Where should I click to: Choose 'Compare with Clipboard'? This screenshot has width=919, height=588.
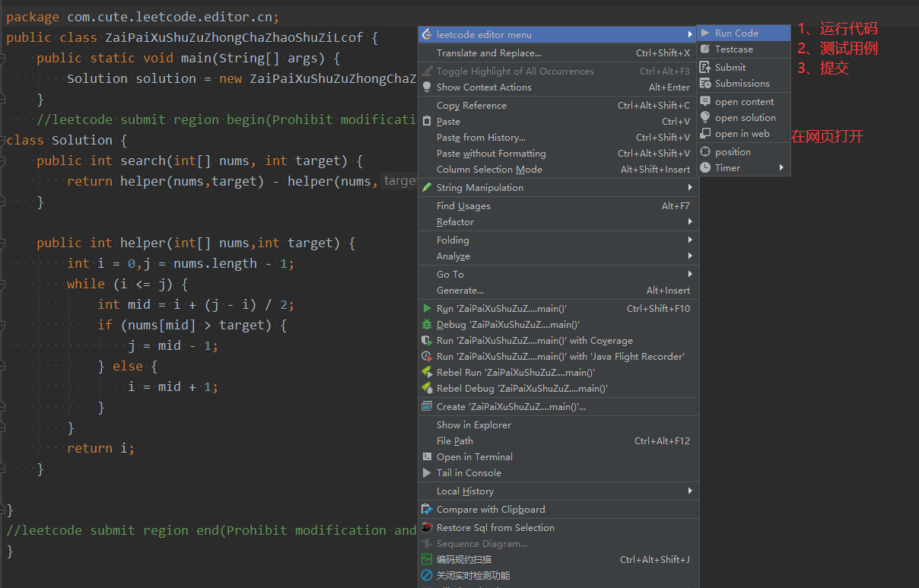pos(491,509)
